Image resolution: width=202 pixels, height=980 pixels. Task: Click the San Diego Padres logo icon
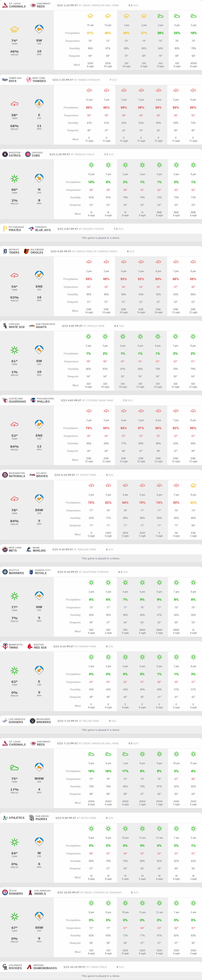(31, 817)
